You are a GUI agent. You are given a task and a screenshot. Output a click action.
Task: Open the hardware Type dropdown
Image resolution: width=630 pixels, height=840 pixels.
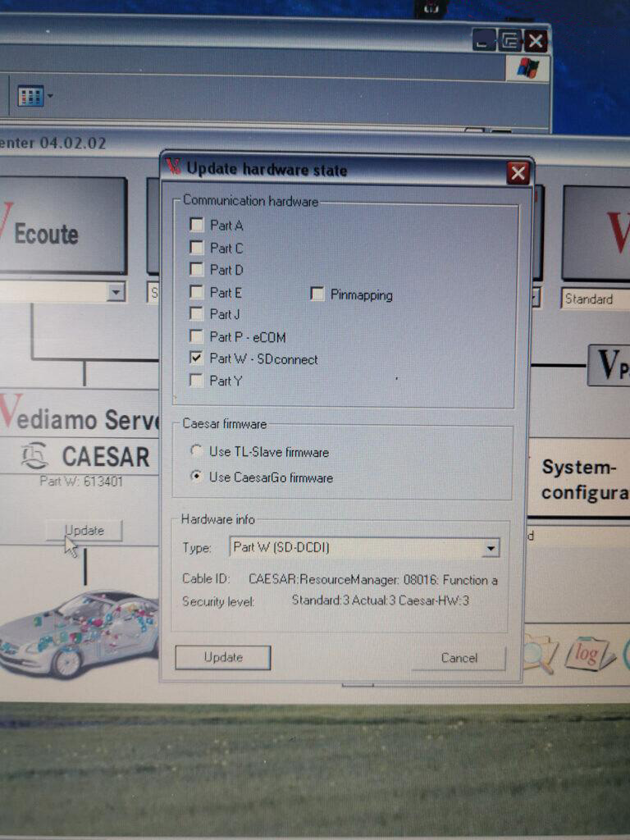(491, 549)
